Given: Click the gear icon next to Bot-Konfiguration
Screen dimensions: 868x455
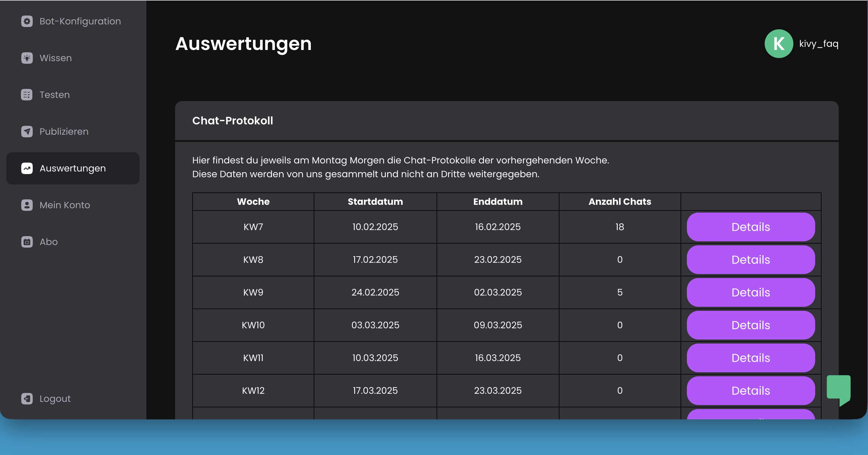Looking at the screenshot, I should pyautogui.click(x=27, y=21).
